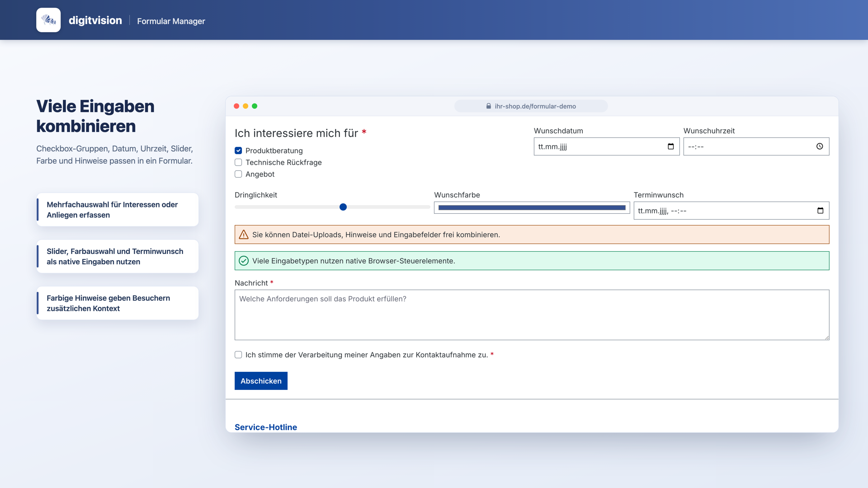
Task: Click the Angebot label text
Action: point(260,174)
